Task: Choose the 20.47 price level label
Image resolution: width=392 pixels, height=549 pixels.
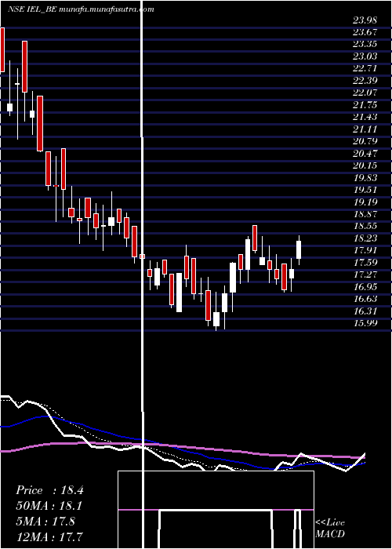Action: pos(365,154)
